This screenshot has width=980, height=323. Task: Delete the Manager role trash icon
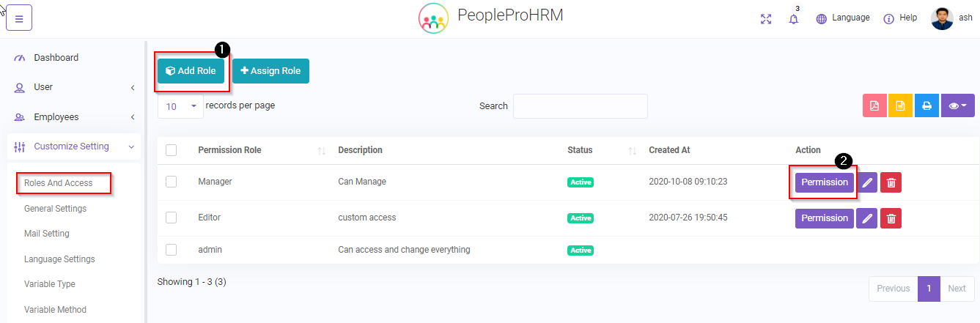[x=891, y=182]
